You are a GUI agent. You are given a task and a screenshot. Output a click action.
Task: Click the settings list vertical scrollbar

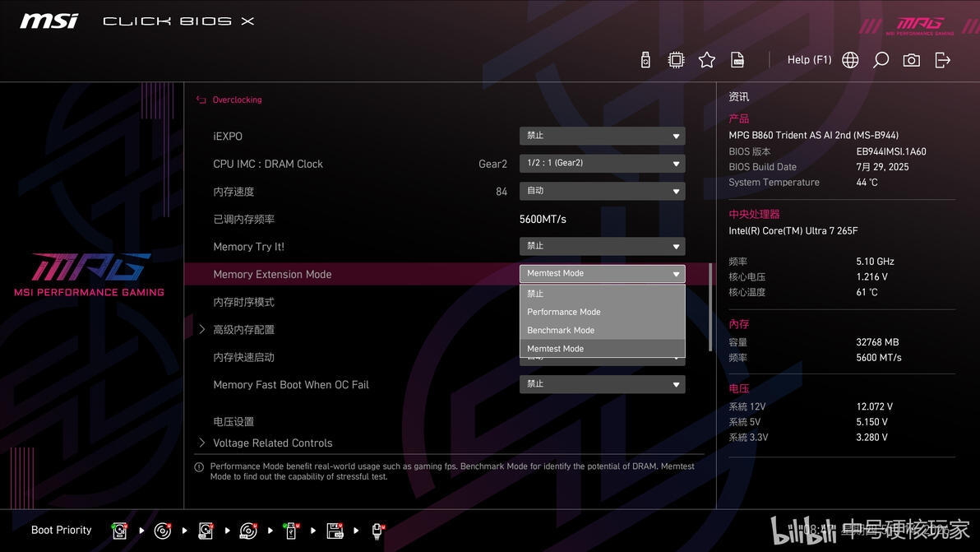tap(710, 307)
